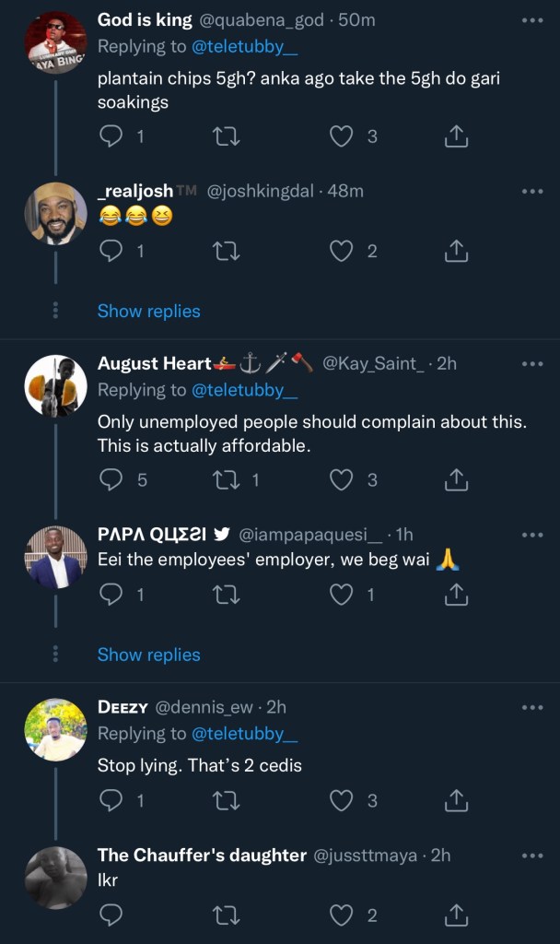Show replies under _realjosh's tweet
The width and height of the screenshot is (560, 944).
[x=148, y=312]
